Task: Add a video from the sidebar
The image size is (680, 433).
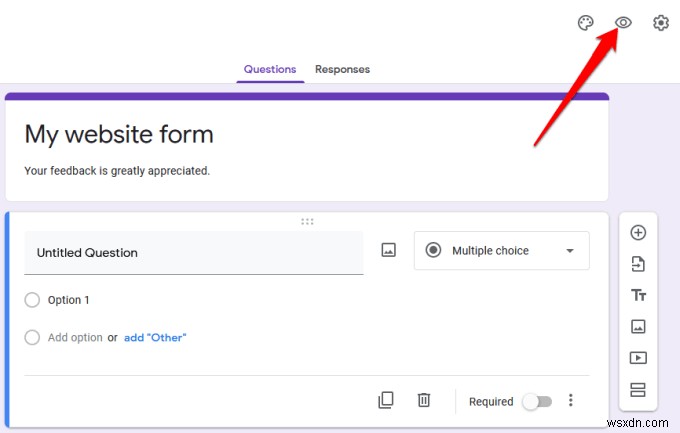Action: click(638, 357)
